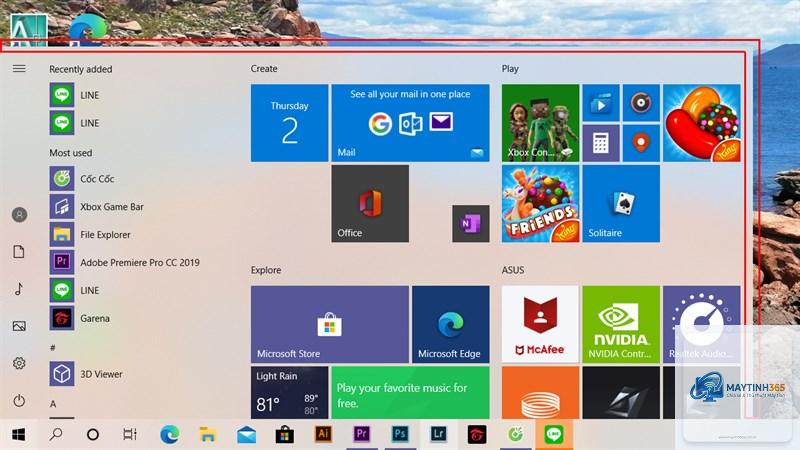Click the Most used heading
The width and height of the screenshot is (800, 450).
(x=70, y=153)
